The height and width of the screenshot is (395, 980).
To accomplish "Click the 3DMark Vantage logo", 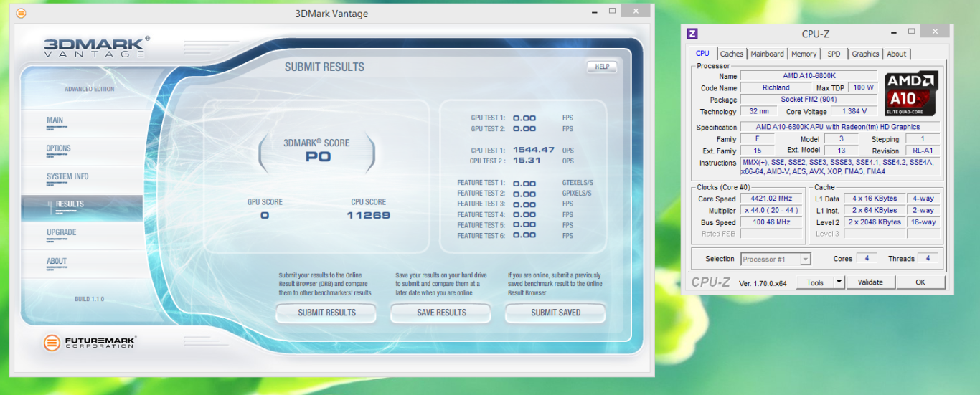I will coord(96,47).
